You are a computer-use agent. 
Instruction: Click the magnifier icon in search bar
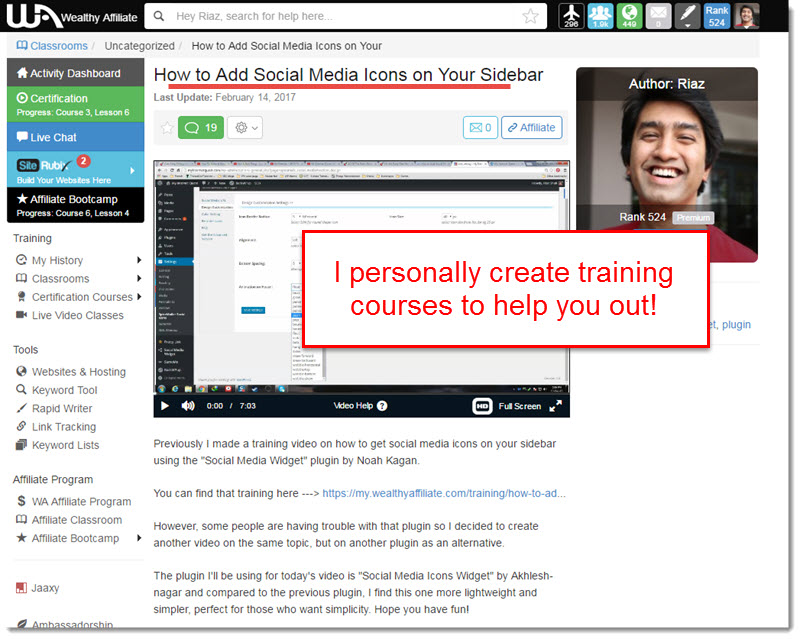[159, 16]
